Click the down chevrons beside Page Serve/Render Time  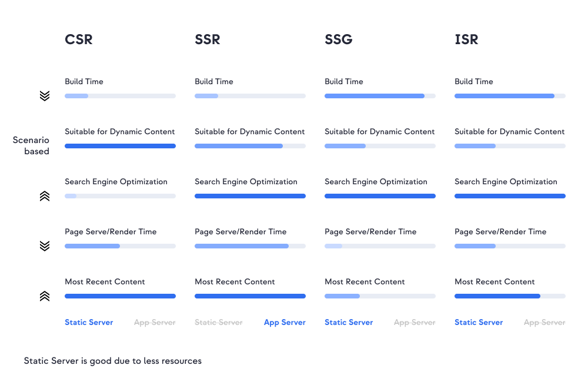click(x=45, y=246)
